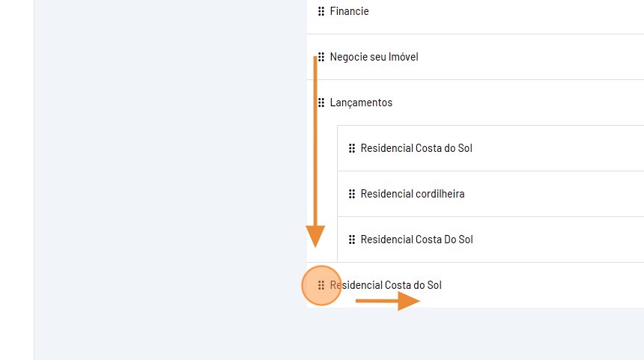
Task: Click empty space in the Financie row
Action: tap(524, 11)
